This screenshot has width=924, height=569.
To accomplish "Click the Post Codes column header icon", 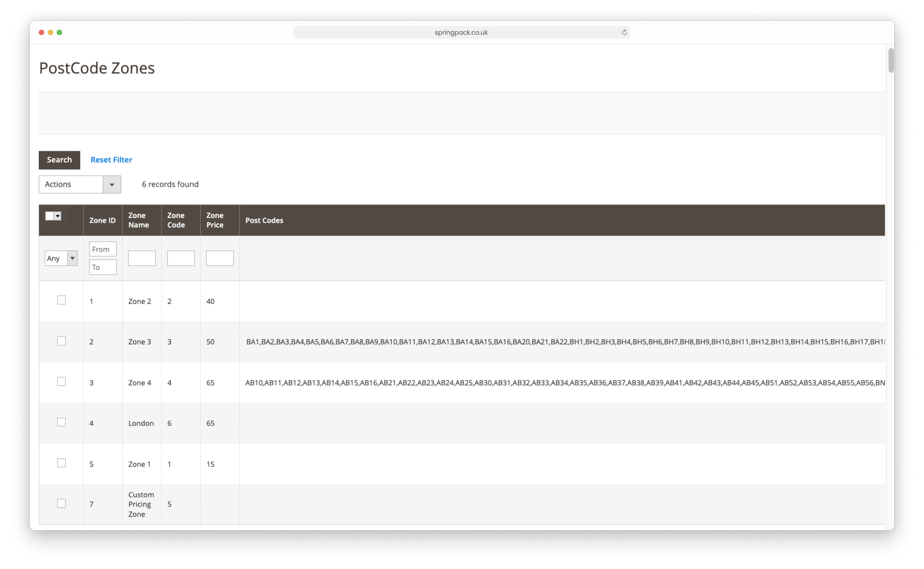I will click(x=264, y=220).
